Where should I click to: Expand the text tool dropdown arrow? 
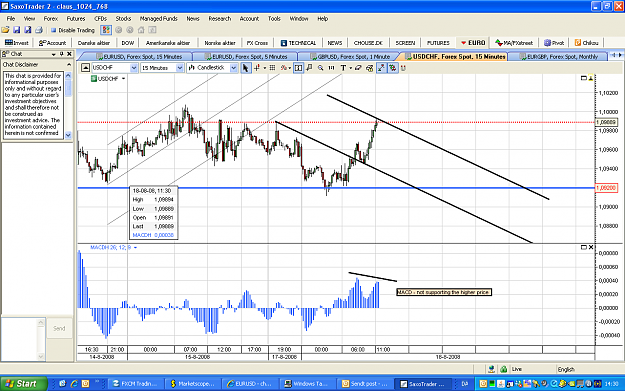tap(350, 68)
